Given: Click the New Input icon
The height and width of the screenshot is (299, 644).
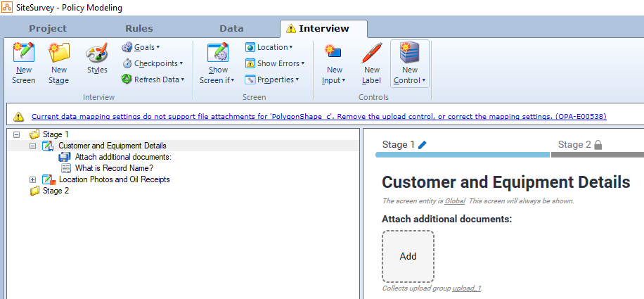Looking at the screenshot, I should pyautogui.click(x=333, y=52).
